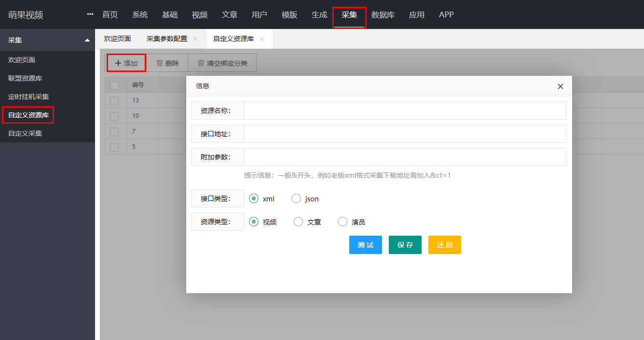
Task: Choose 视频 as resource type
Action: (254, 222)
